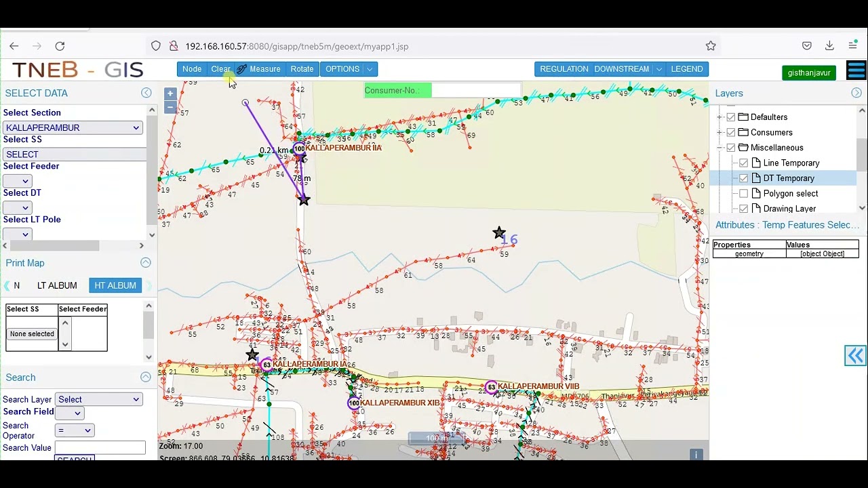Viewport: 868px width, 488px height.
Task: Uncheck the Drawing Layer checkbox
Action: coord(744,209)
